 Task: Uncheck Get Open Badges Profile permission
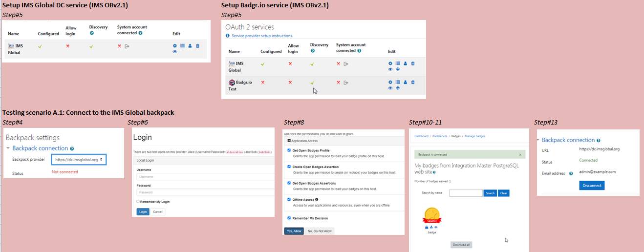click(x=289, y=150)
